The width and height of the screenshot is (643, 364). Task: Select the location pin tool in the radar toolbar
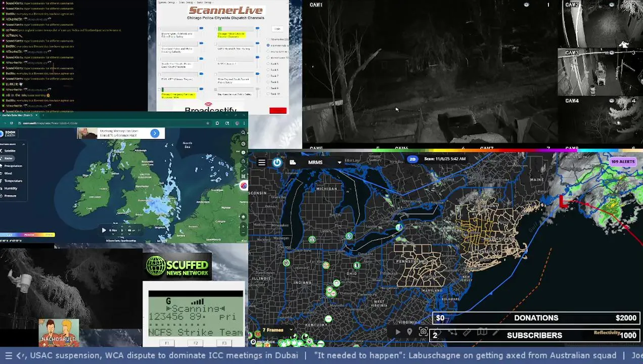pos(409,332)
